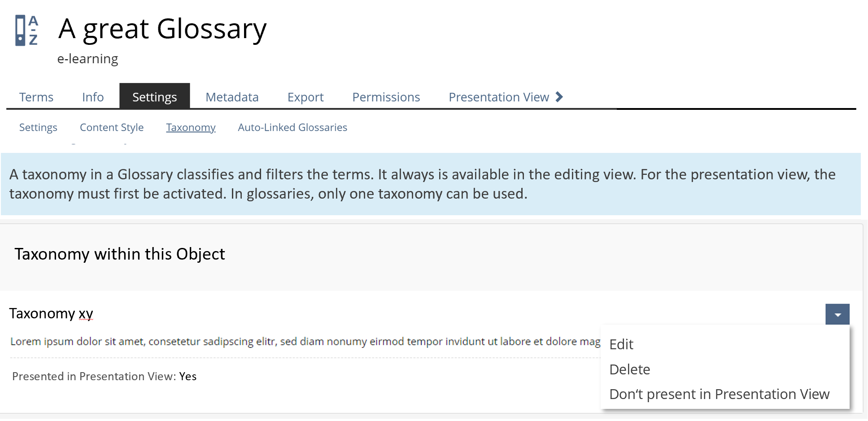Screen dimensions: 868x421
Task: Open the Export tab
Action: point(305,97)
